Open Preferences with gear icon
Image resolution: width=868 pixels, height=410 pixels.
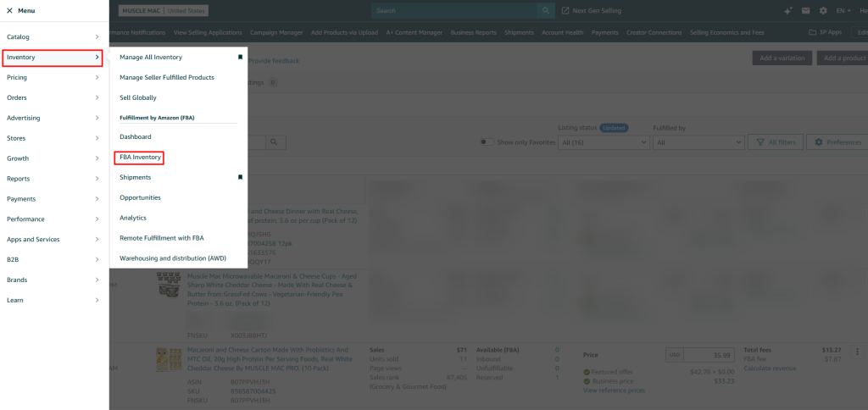837,142
